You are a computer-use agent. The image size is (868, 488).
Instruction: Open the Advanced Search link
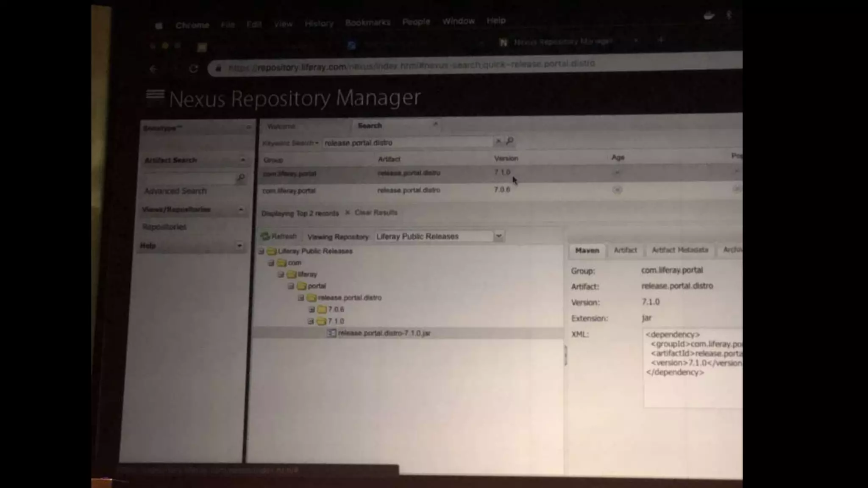[x=175, y=191]
